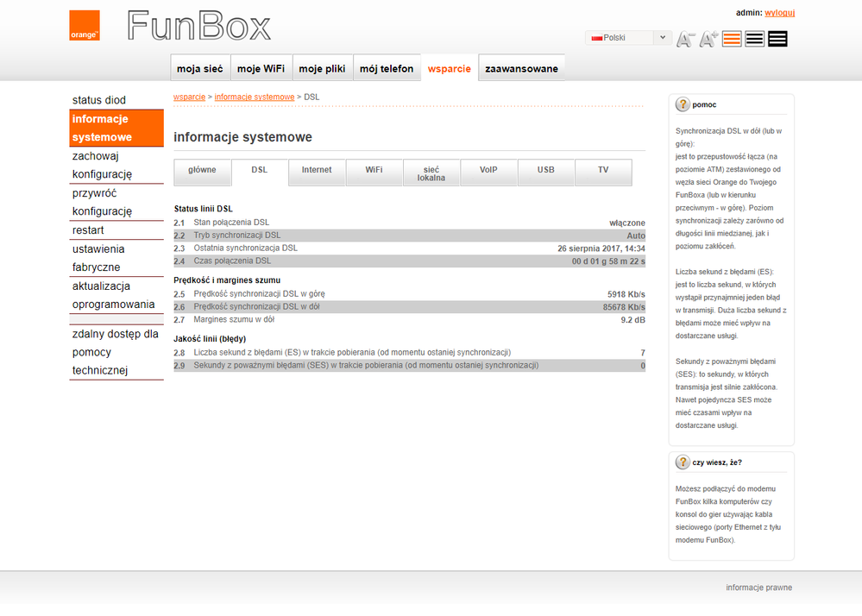Open the VoIP tab
This screenshot has height=616, width=862.
[x=488, y=171]
